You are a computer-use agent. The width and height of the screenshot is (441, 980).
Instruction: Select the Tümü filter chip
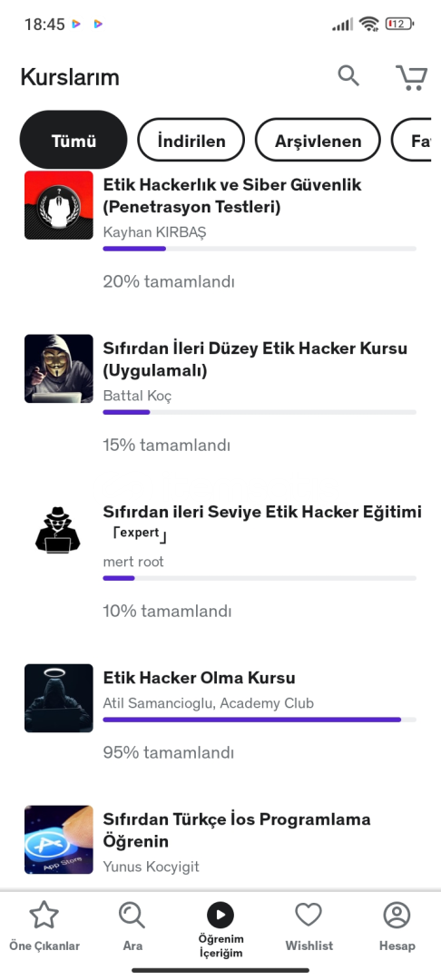coord(73,140)
